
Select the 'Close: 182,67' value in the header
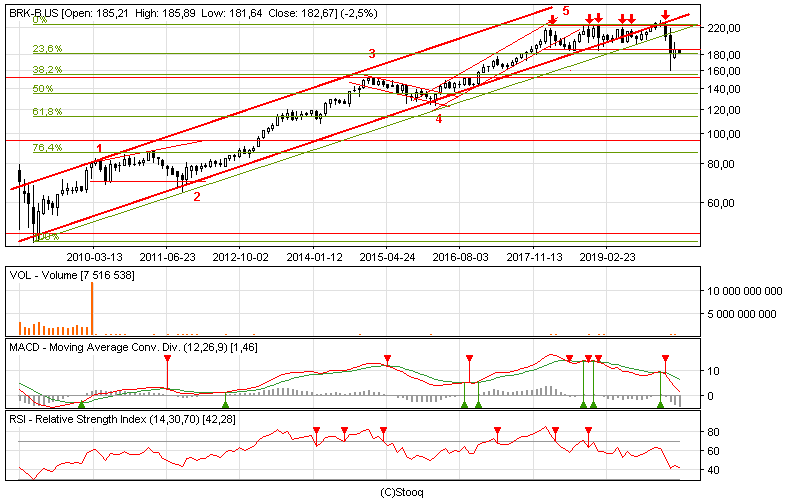303,13
